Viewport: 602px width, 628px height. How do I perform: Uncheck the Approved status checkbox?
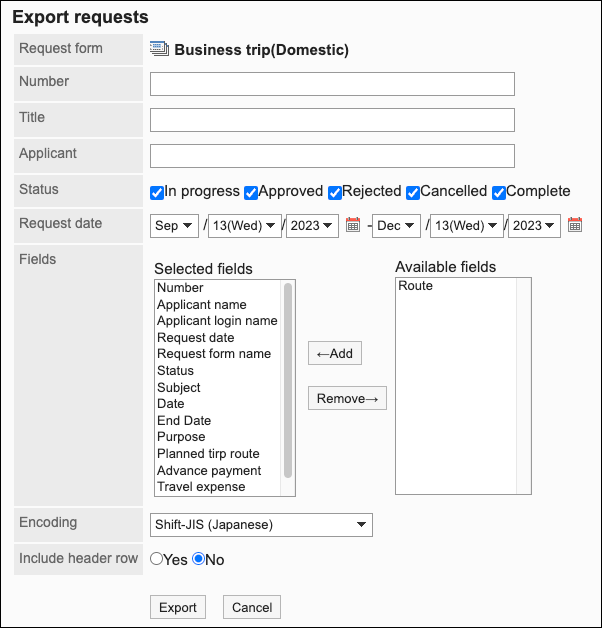click(x=251, y=193)
